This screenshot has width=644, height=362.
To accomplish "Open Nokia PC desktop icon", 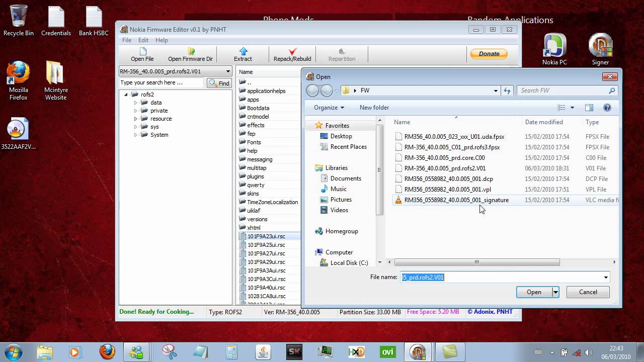I will (554, 50).
